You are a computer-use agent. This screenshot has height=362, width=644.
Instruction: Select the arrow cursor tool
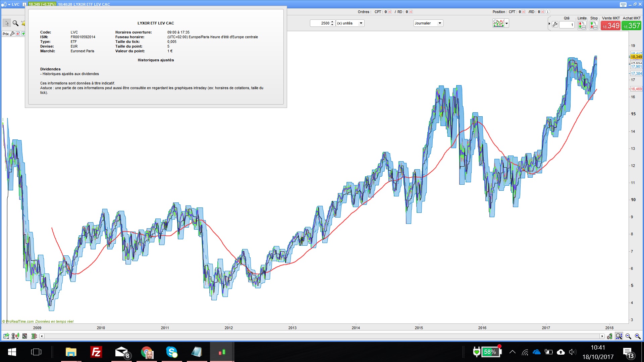pos(7,23)
